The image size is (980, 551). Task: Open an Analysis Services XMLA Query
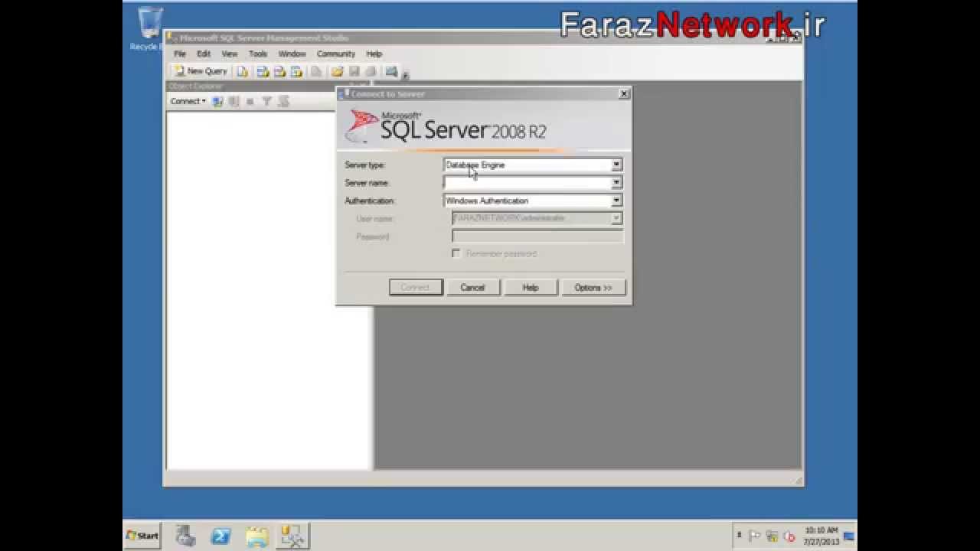click(296, 71)
